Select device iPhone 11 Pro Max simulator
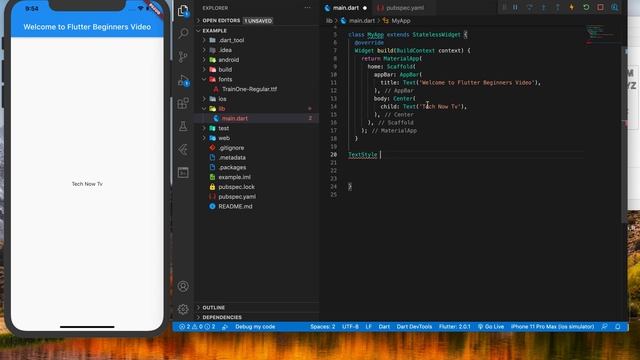This screenshot has width=640, height=360. point(552,327)
